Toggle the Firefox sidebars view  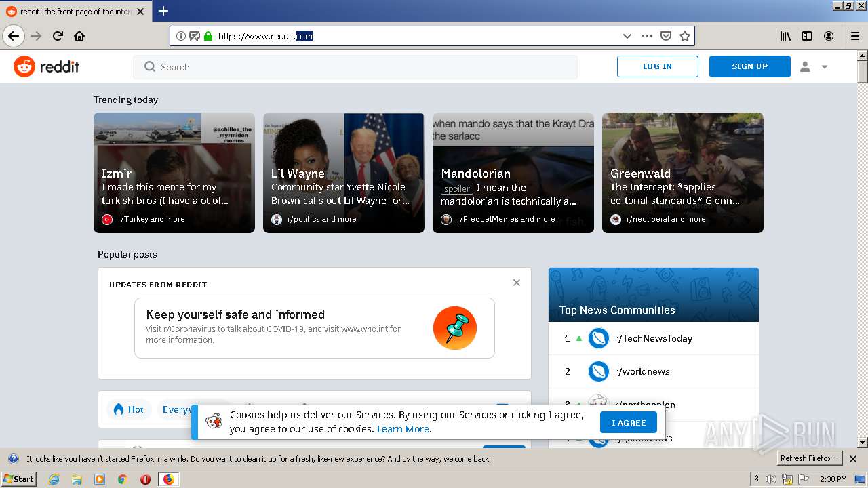807,36
